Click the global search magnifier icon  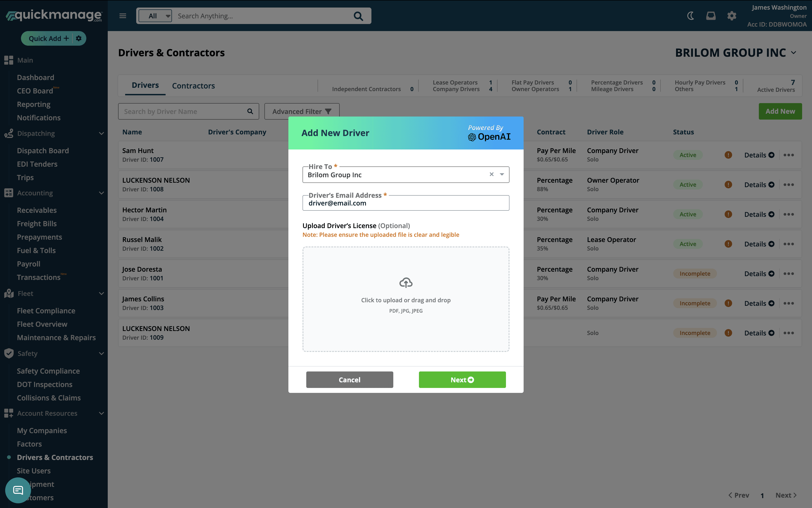358,16
